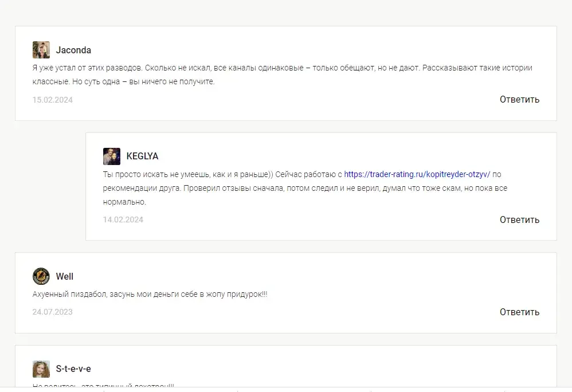Click the Jaconda username
572x392 pixels.
(x=73, y=50)
